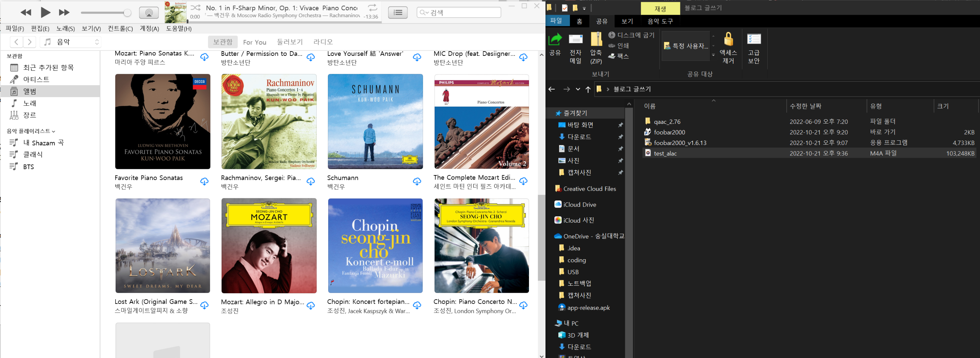Image resolution: width=980 pixels, height=358 pixels.
Task: Open the 음악 media type dropdown
Action: [71, 42]
